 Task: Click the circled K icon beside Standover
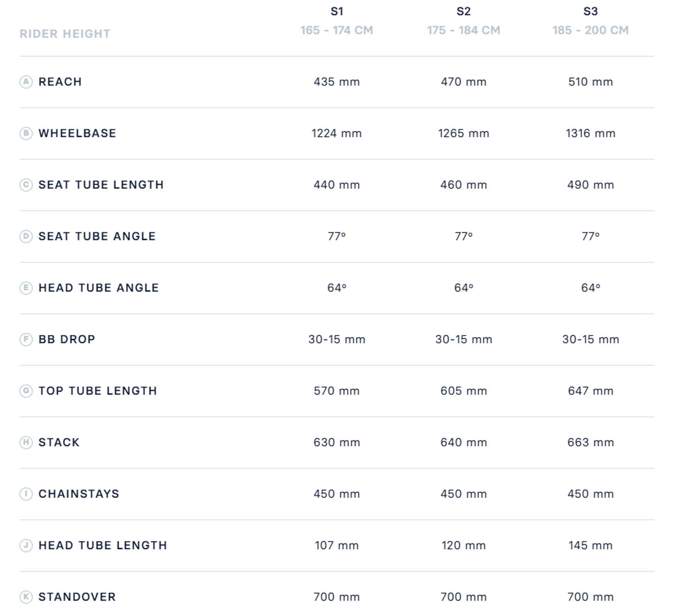click(x=26, y=597)
